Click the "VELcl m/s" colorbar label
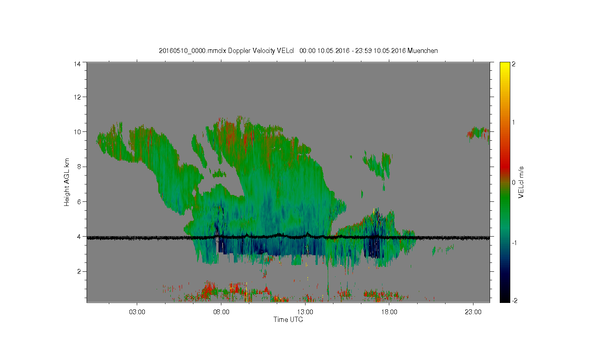 tap(521, 182)
